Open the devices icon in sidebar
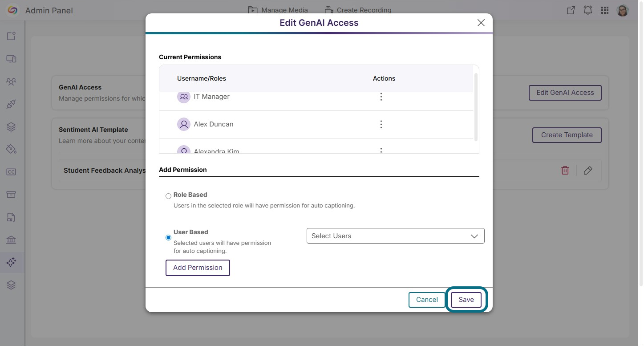 [11, 59]
